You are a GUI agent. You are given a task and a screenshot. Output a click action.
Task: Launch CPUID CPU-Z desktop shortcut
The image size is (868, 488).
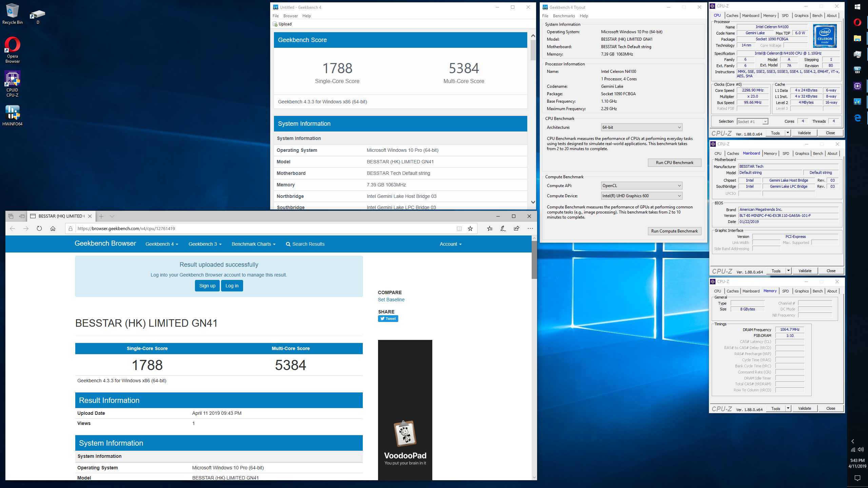click(12, 83)
